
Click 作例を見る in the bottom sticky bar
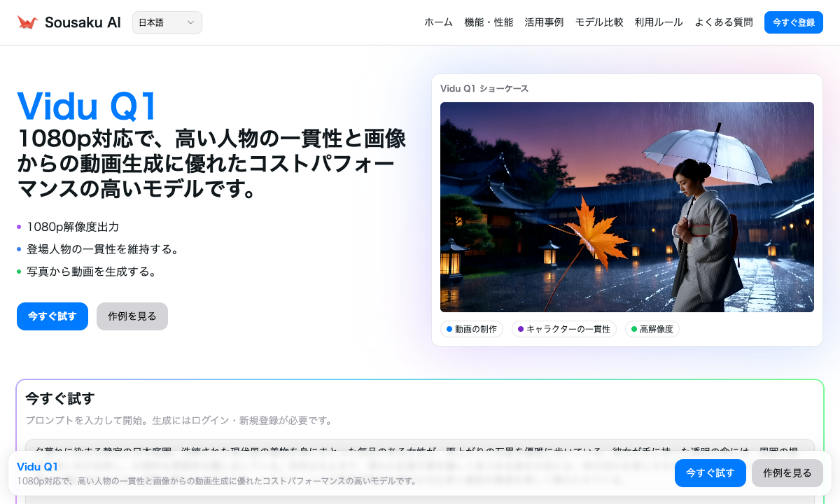tap(787, 473)
